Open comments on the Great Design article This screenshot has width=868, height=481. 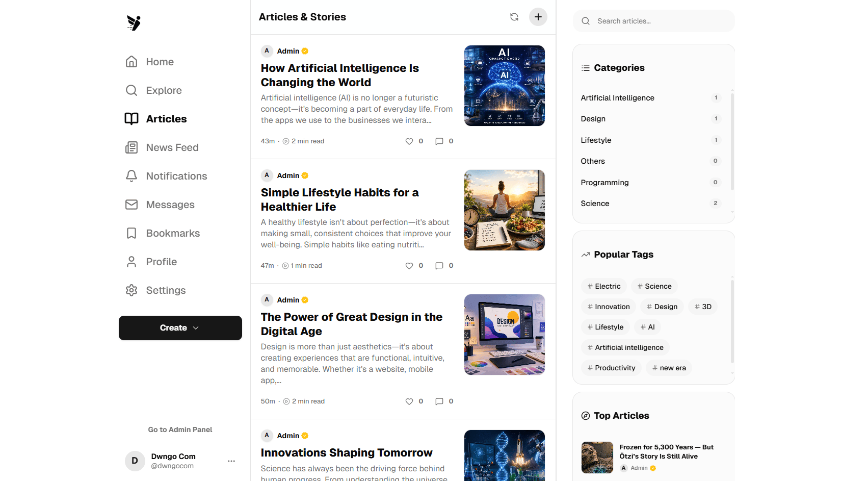(439, 401)
